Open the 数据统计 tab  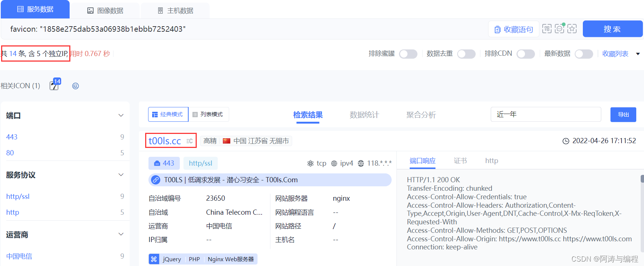364,115
